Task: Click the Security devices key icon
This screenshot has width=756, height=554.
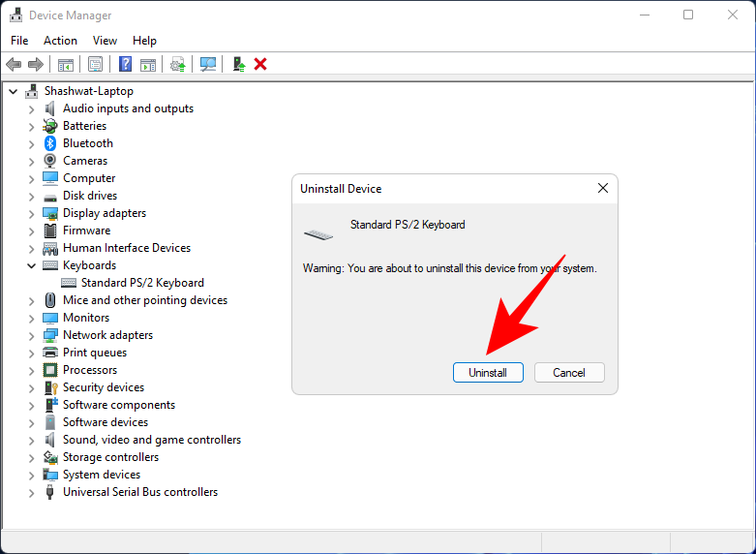Action: (x=51, y=387)
